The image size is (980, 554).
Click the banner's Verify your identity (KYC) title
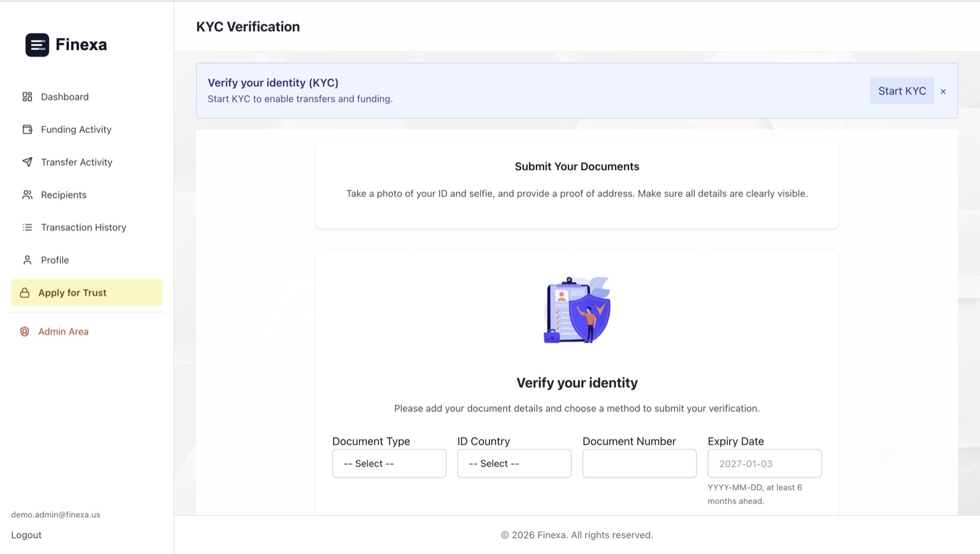[x=273, y=83]
